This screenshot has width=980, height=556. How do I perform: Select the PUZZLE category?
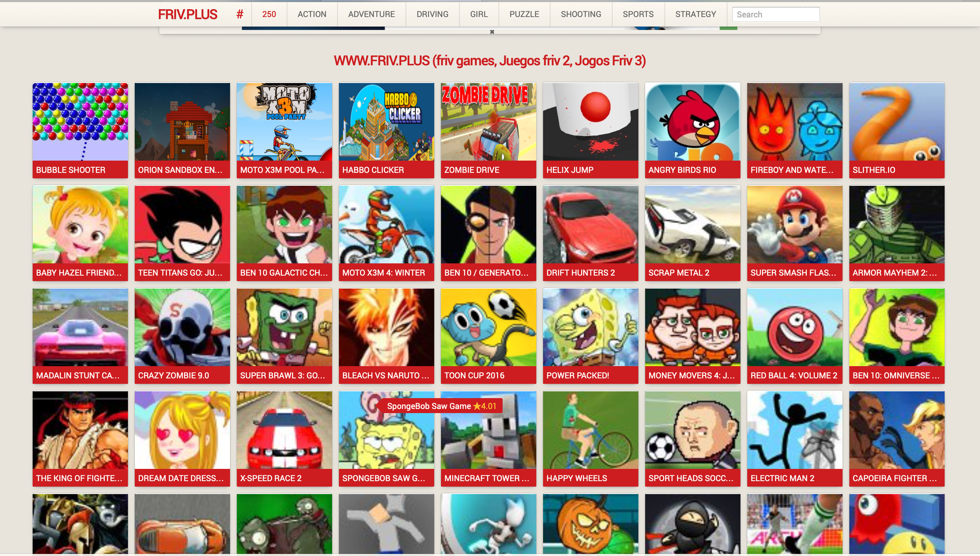click(524, 15)
